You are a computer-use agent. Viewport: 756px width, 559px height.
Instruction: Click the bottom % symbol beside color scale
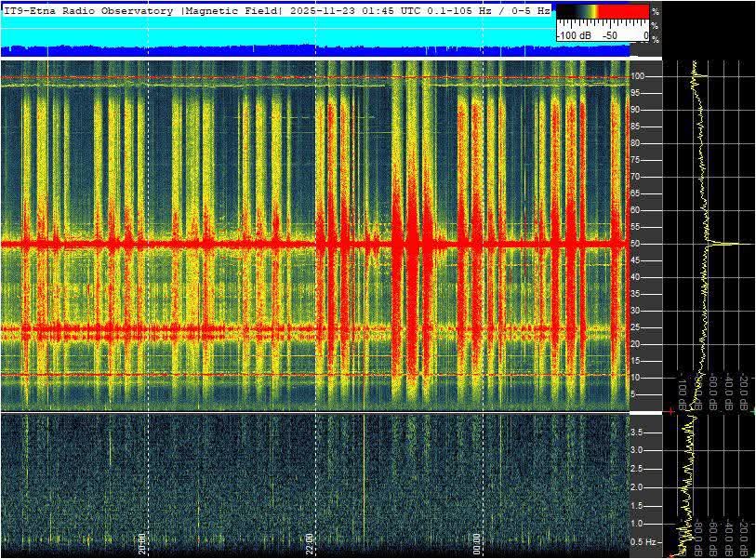coord(655,38)
